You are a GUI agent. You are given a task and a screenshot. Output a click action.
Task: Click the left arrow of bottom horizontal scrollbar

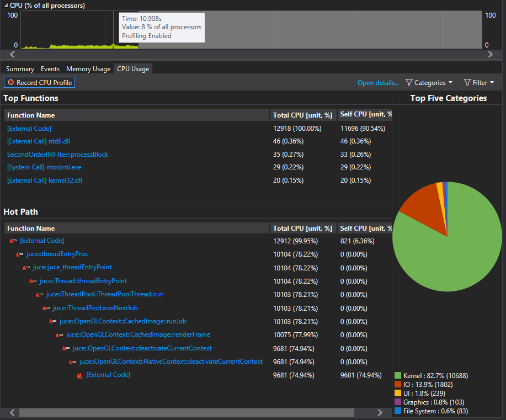pyautogui.click(x=13, y=412)
